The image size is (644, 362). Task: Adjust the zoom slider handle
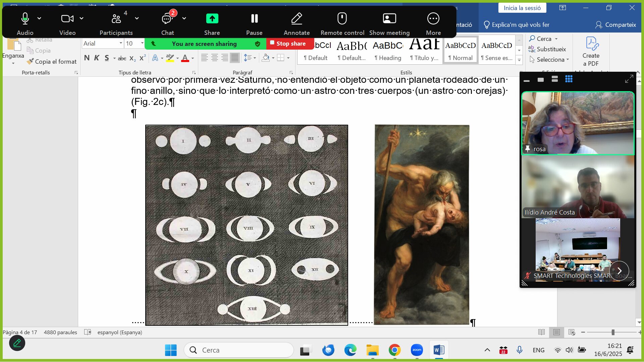[613, 332]
